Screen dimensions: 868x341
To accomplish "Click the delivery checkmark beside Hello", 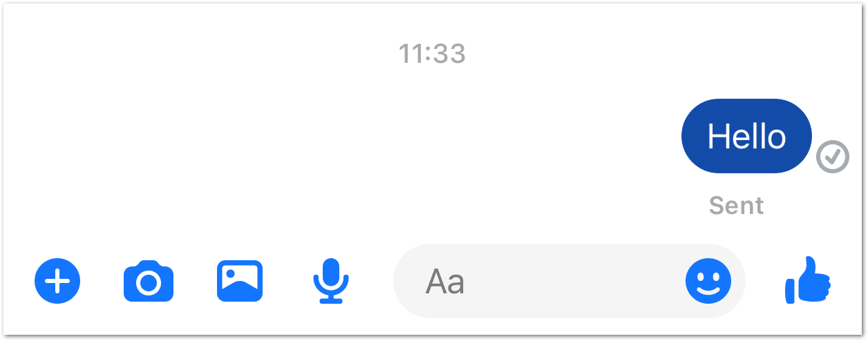I will (x=833, y=157).
